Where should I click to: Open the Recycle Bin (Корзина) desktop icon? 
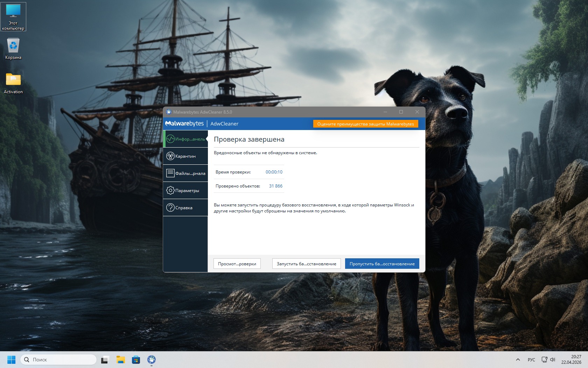click(13, 46)
